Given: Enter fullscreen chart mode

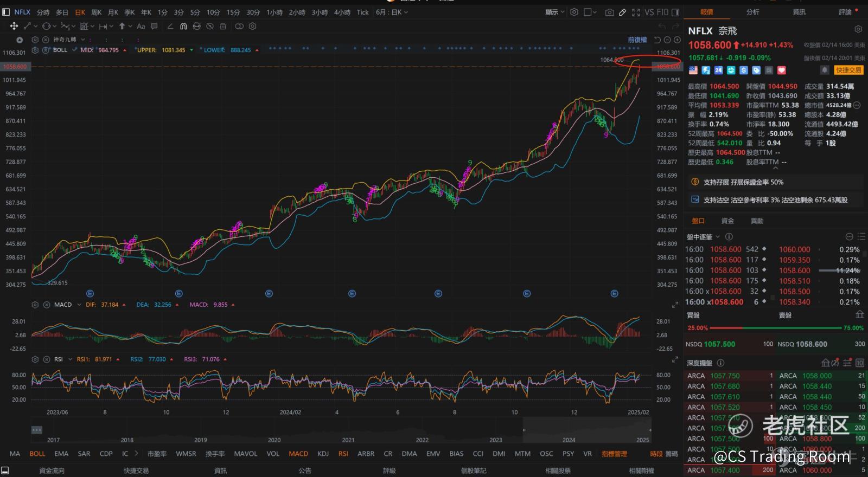Looking at the screenshot, I should (636, 12).
